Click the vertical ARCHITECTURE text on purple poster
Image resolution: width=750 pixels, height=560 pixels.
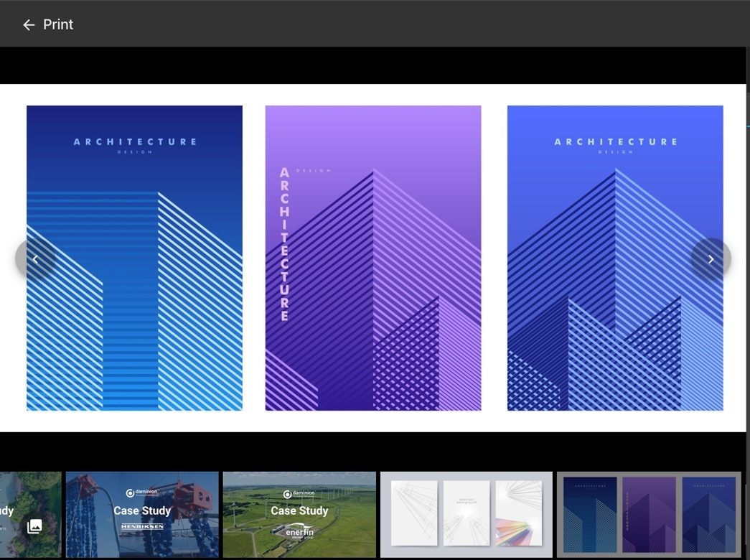coord(284,244)
